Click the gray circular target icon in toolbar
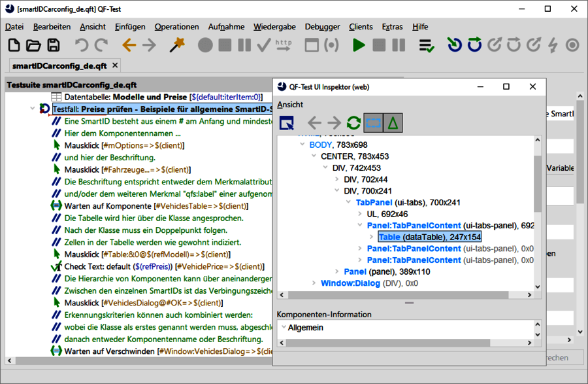This screenshot has width=588, height=384. click(x=572, y=45)
